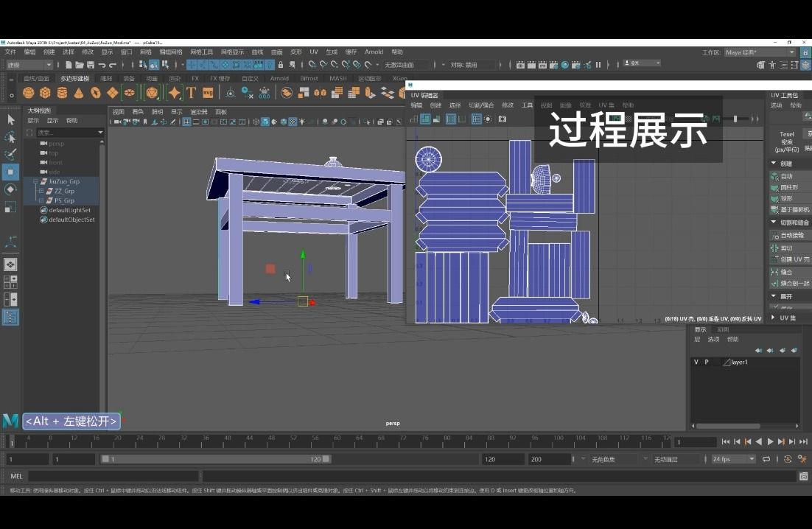Select ZZ_Grp in the outliner
This screenshot has width=812, height=529.
(x=64, y=190)
